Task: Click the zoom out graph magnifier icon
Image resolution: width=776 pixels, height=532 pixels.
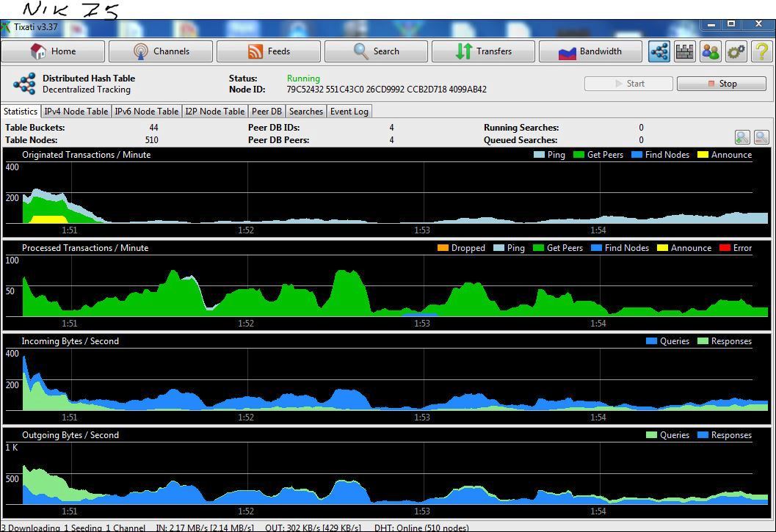Action: [x=761, y=137]
